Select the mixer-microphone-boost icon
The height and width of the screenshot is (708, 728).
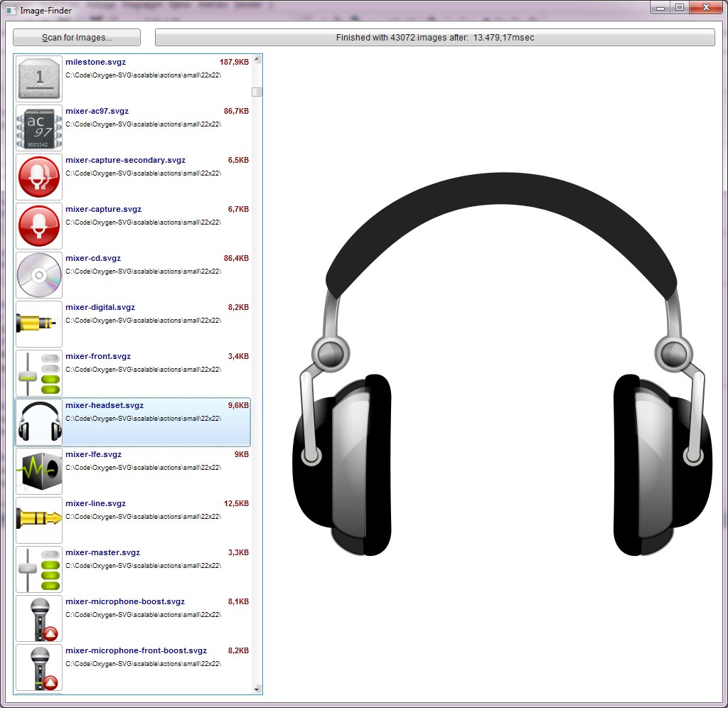(38, 618)
